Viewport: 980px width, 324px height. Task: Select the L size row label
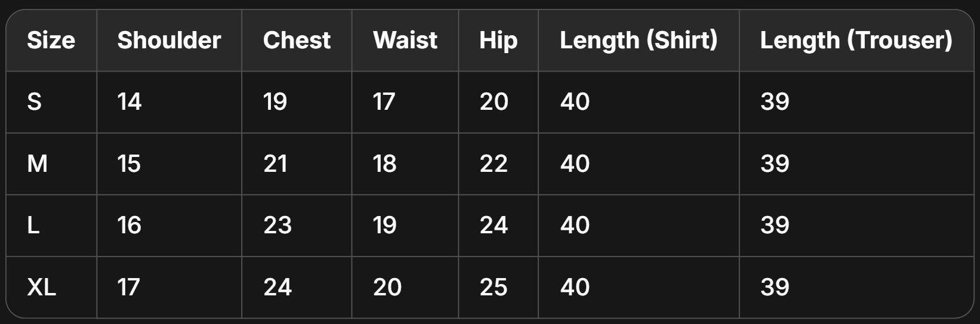pyautogui.click(x=33, y=226)
